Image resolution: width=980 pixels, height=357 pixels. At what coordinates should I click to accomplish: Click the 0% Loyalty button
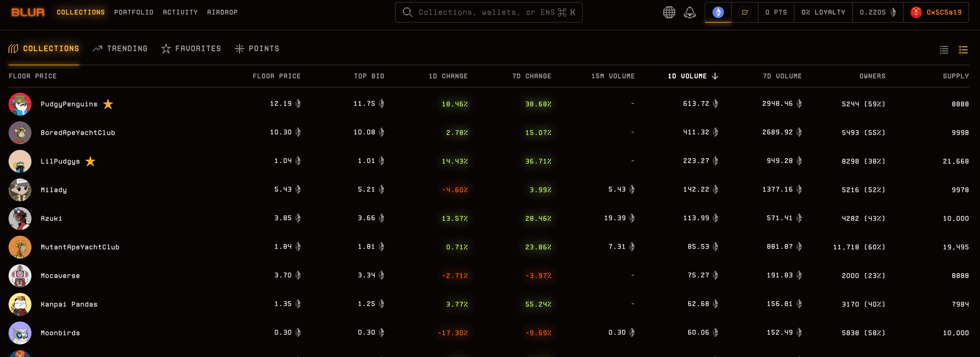coord(823,12)
